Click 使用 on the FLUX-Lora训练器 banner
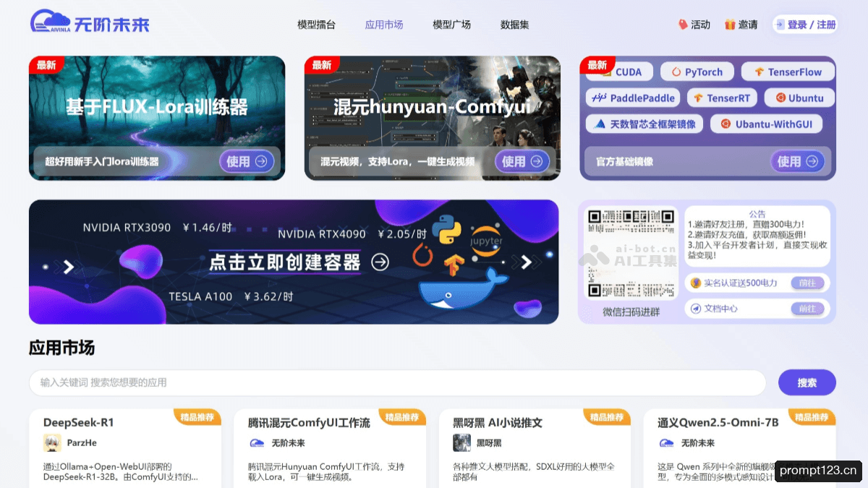868x488 pixels. pyautogui.click(x=247, y=161)
